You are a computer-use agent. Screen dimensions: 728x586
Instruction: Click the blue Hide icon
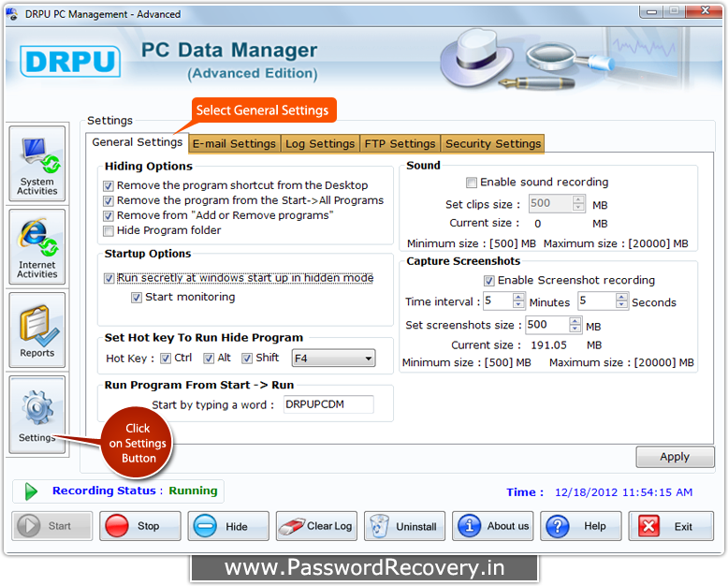click(205, 526)
